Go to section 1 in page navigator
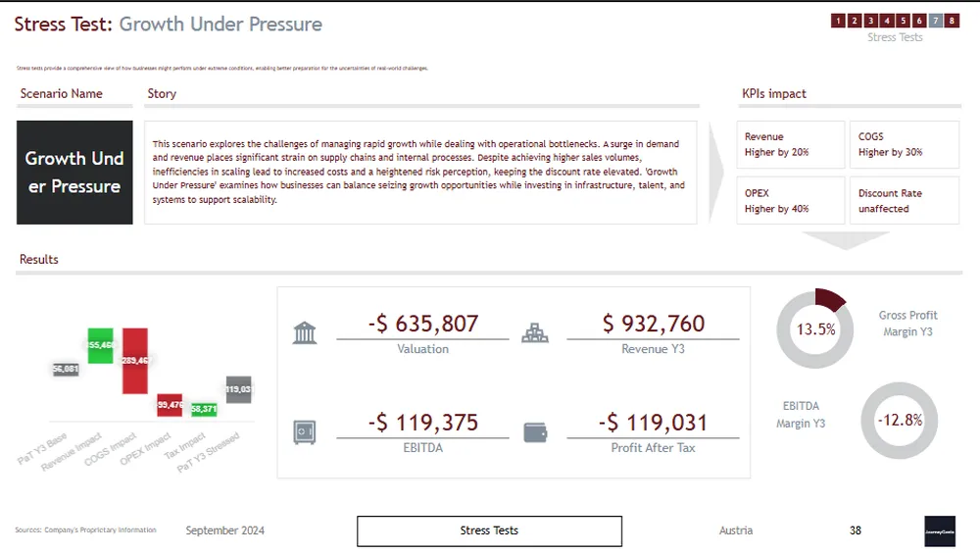 click(x=838, y=21)
